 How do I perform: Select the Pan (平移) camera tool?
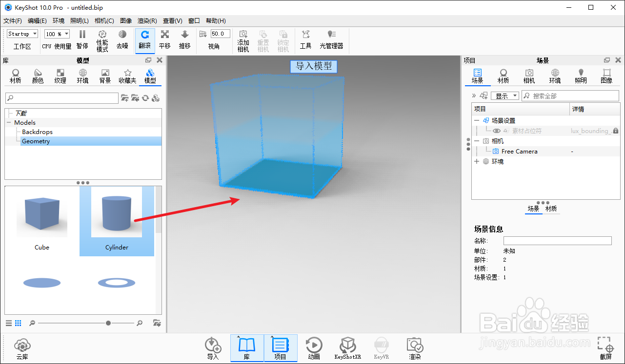[165, 40]
